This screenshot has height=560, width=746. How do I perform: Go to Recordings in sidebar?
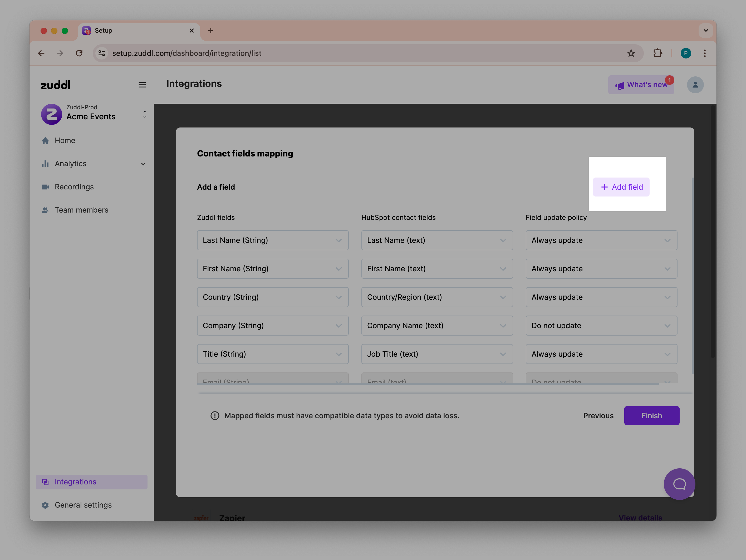[x=74, y=187]
